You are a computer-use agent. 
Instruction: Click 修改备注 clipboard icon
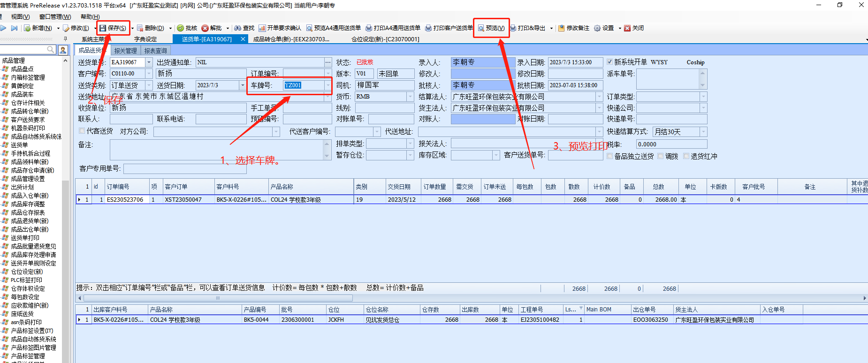(x=561, y=28)
